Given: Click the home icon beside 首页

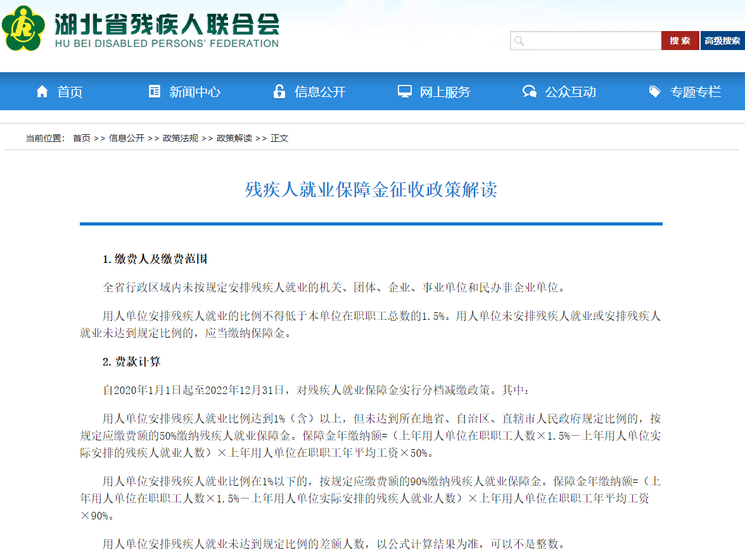Looking at the screenshot, I should pyautogui.click(x=42, y=91).
